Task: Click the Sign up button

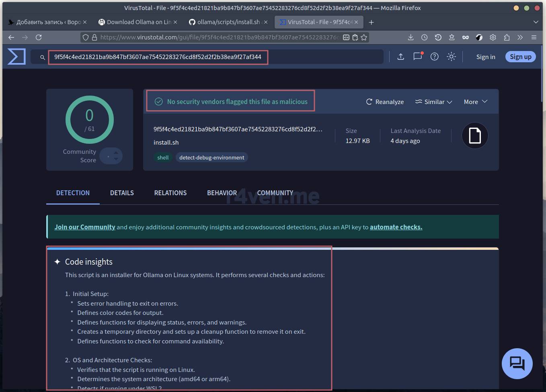Action: click(x=520, y=57)
